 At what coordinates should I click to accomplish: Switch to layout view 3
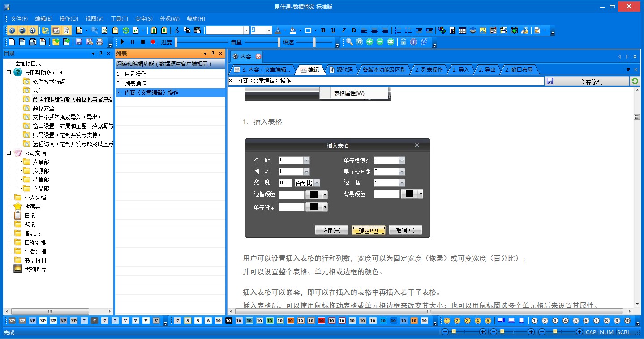(32, 30)
